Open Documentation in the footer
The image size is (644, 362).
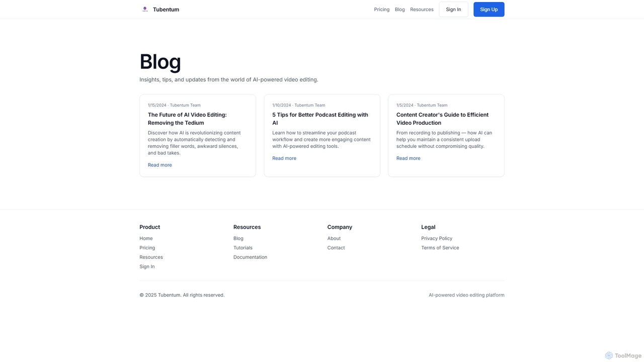pyautogui.click(x=250, y=257)
